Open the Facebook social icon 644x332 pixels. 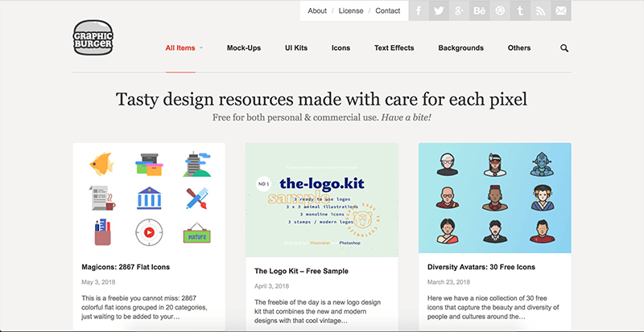tap(419, 10)
